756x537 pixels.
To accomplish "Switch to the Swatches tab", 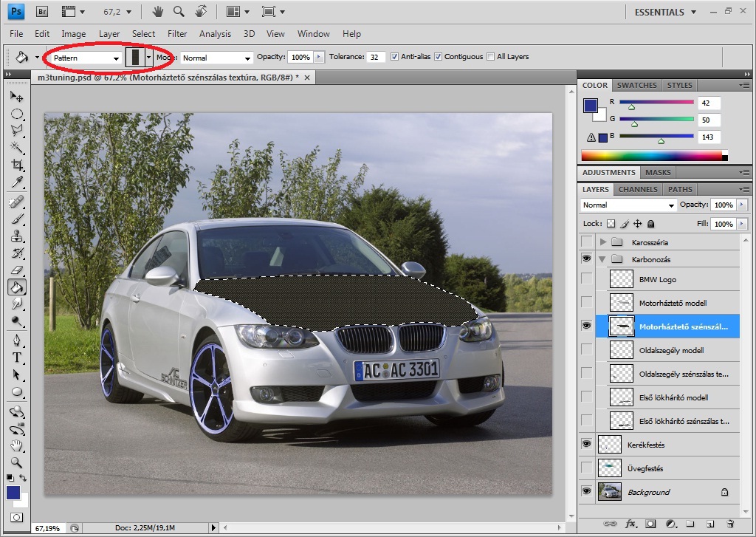I will point(636,85).
